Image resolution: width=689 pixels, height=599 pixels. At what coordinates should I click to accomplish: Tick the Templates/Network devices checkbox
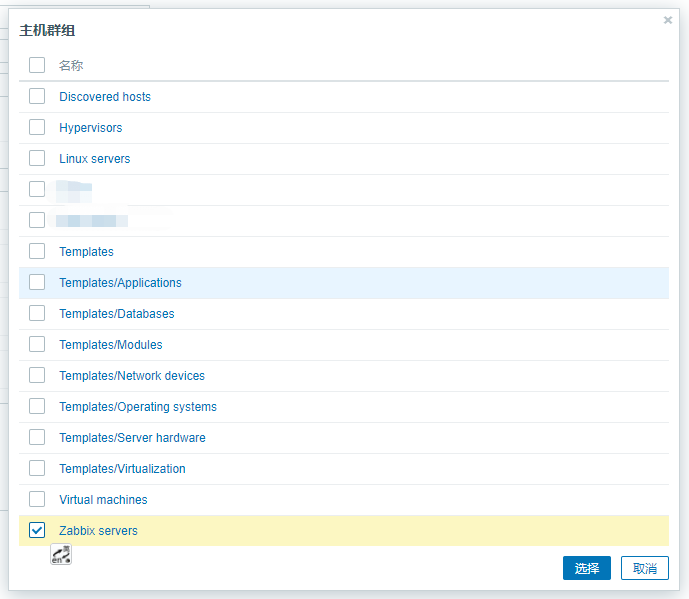tap(37, 375)
